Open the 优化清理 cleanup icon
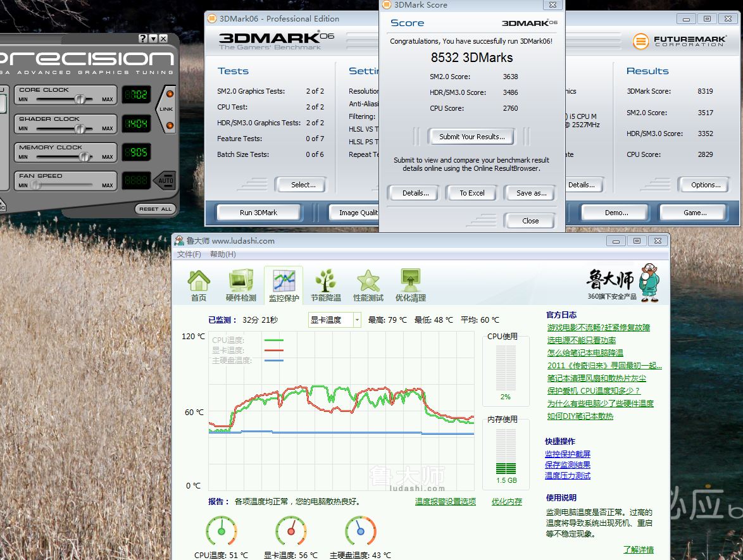The image size is (743, 560). [410, 285]
